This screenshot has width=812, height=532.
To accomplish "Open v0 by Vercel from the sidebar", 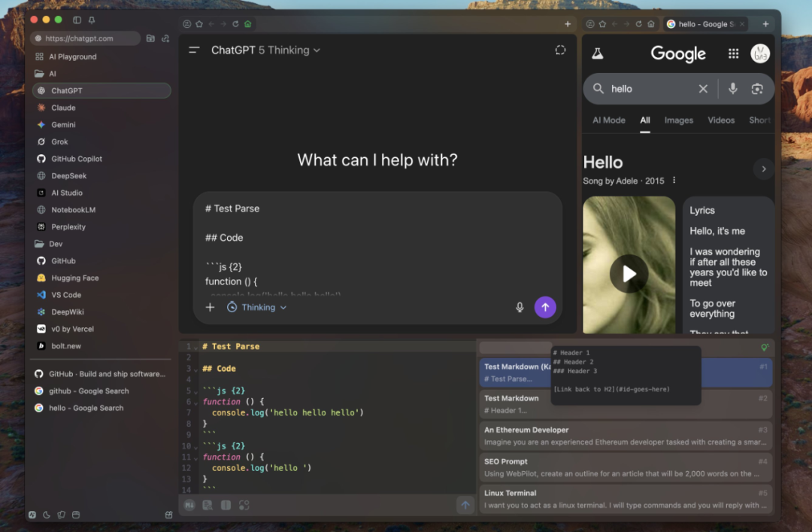I will coord(101,329).
